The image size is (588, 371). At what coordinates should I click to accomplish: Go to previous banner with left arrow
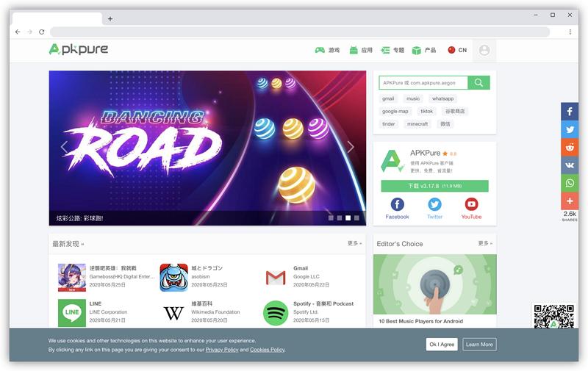pos(64,147)
